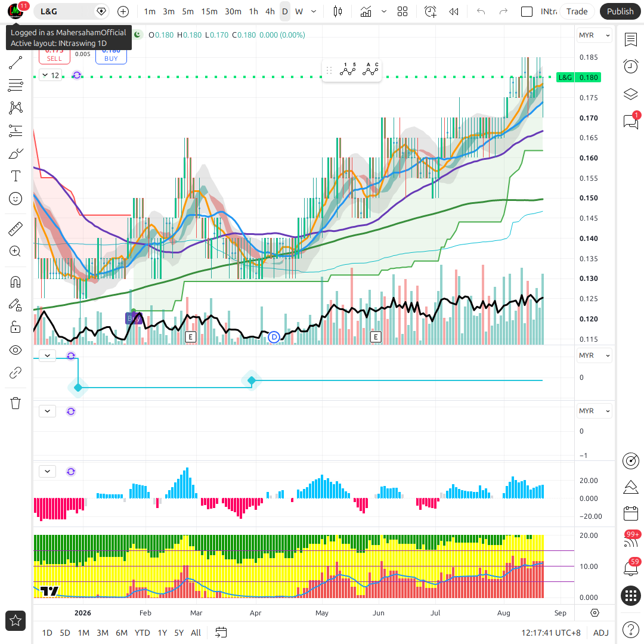Click the dividend D marker on chart
Viewport: 644px width, 644px height.
tap(274, 337)
